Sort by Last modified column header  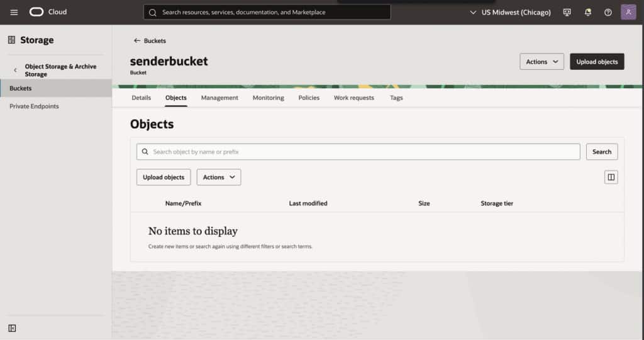pos(308,203)
